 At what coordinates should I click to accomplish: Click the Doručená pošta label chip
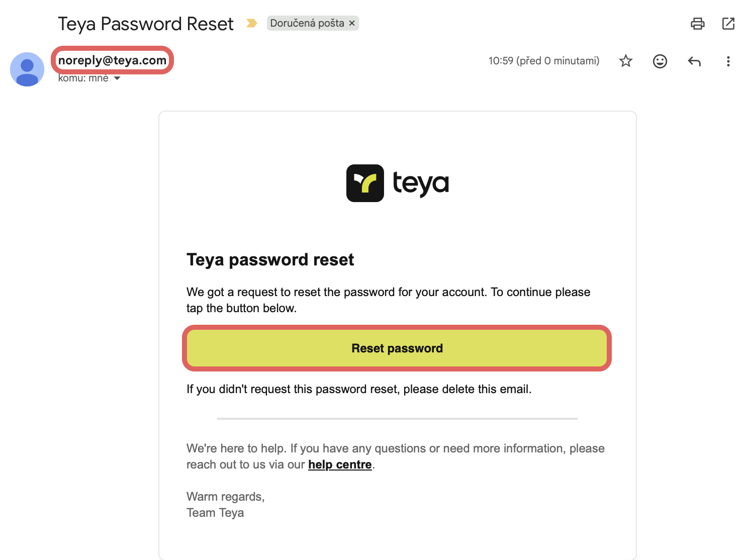point(307,23)
